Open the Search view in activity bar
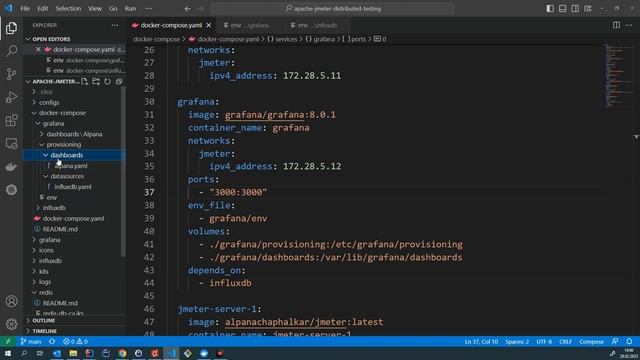This screenshot has width=640, height=360. 11,51
